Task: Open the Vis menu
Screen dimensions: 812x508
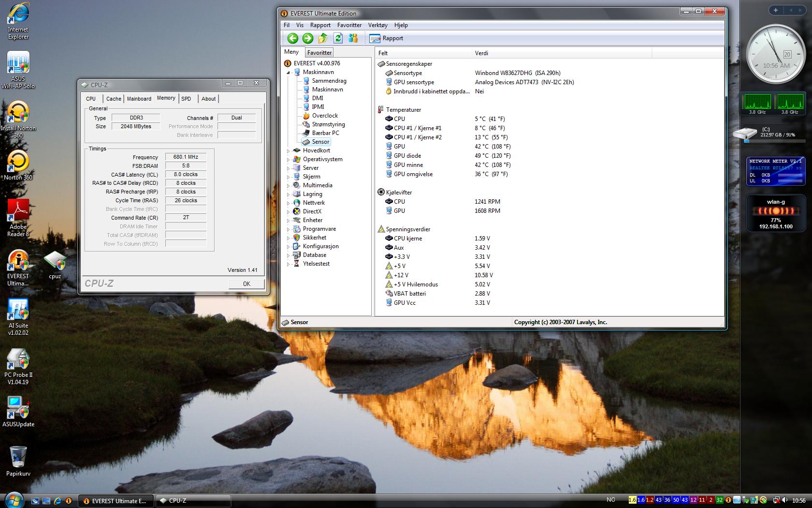Action: click(300, 25)
